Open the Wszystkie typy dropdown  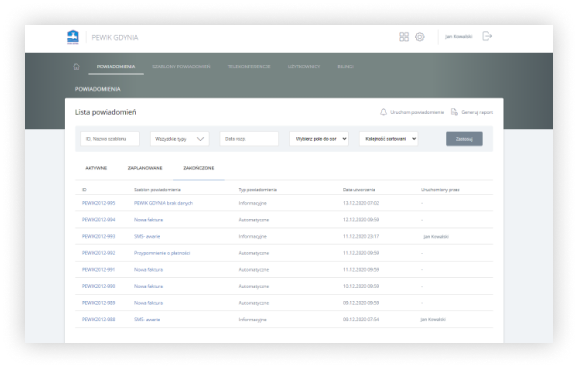click(180, 139)
